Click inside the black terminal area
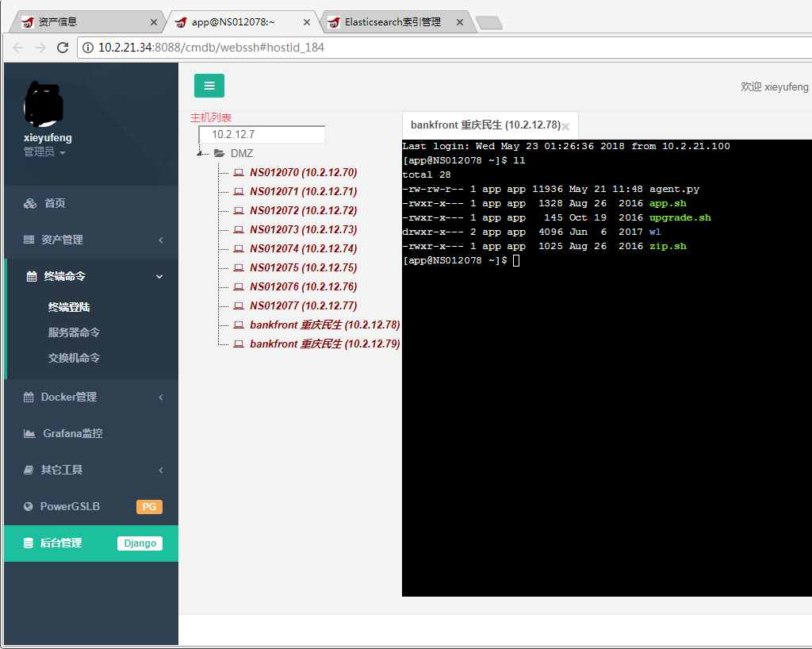Screen dimensions: 812x649 [x=607, y=368]
